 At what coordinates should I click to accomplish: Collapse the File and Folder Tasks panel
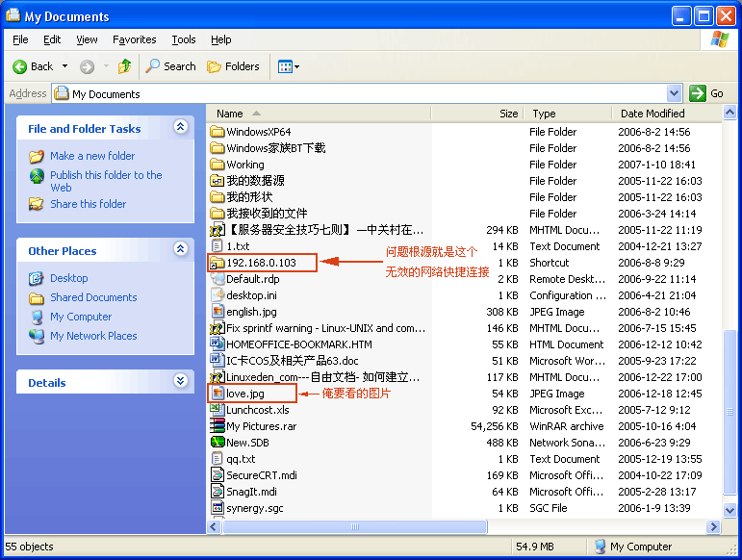[x=180, y=127]
